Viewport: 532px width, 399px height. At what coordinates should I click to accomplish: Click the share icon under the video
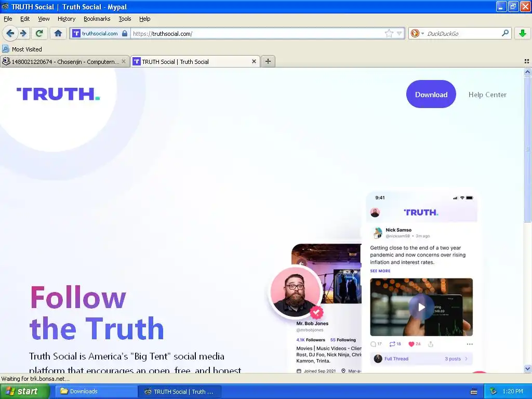pos(431,344)
